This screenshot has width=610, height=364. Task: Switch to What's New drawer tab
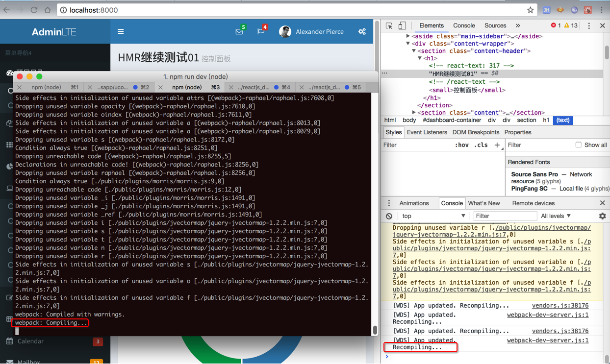[x=484, y=203]
